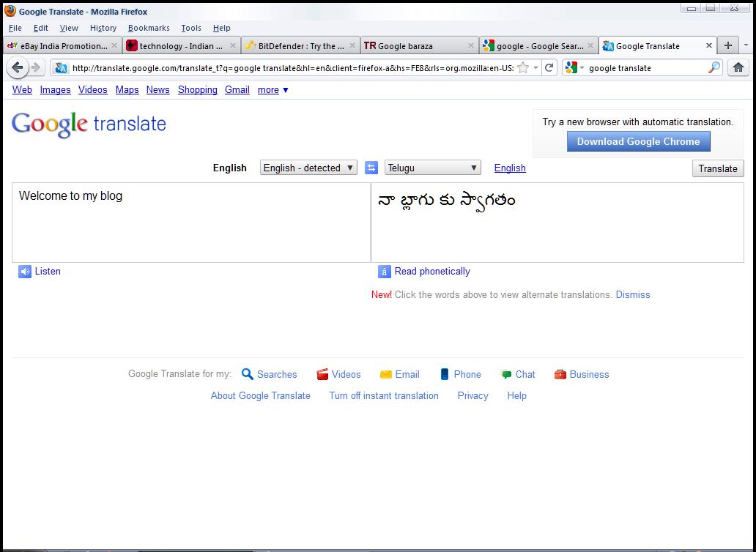This screenshot has width=756, height=552.
Task: Click the Business briefcase icon
Action: (560, 374)
